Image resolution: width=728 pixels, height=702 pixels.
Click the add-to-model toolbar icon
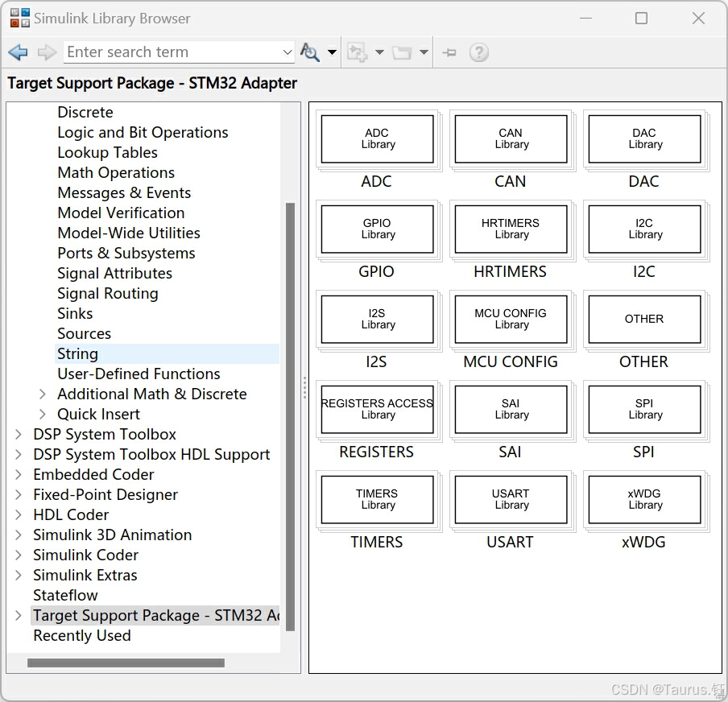(x=357, y=52)
